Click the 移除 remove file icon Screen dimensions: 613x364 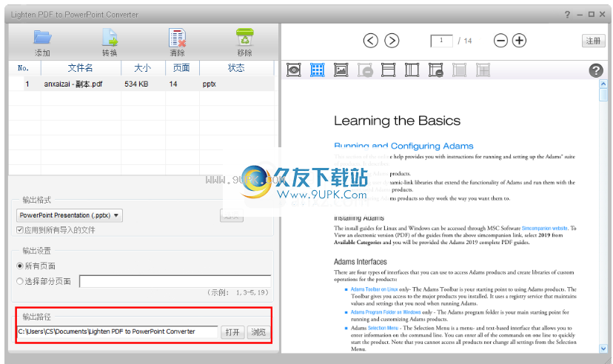(x=245, y=38)
